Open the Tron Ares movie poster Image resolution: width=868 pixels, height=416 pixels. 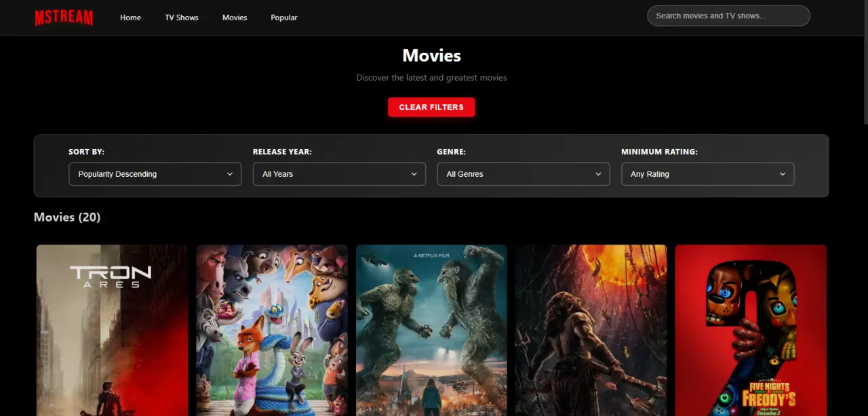point(112,331)
